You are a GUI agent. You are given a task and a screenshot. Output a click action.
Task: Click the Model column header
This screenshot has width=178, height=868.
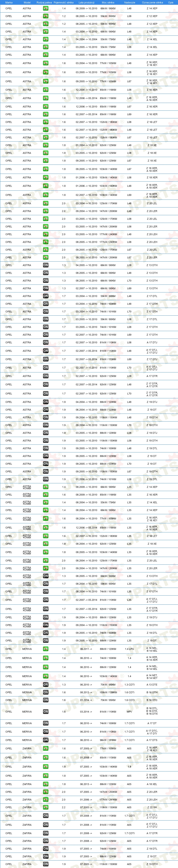[x=27, y=2]
